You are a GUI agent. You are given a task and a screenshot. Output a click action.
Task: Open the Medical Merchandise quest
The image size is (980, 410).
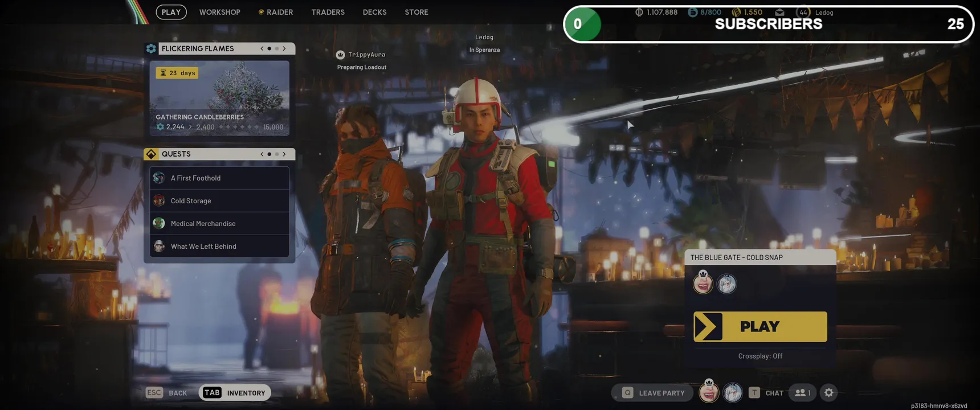[x=219, y=223]
